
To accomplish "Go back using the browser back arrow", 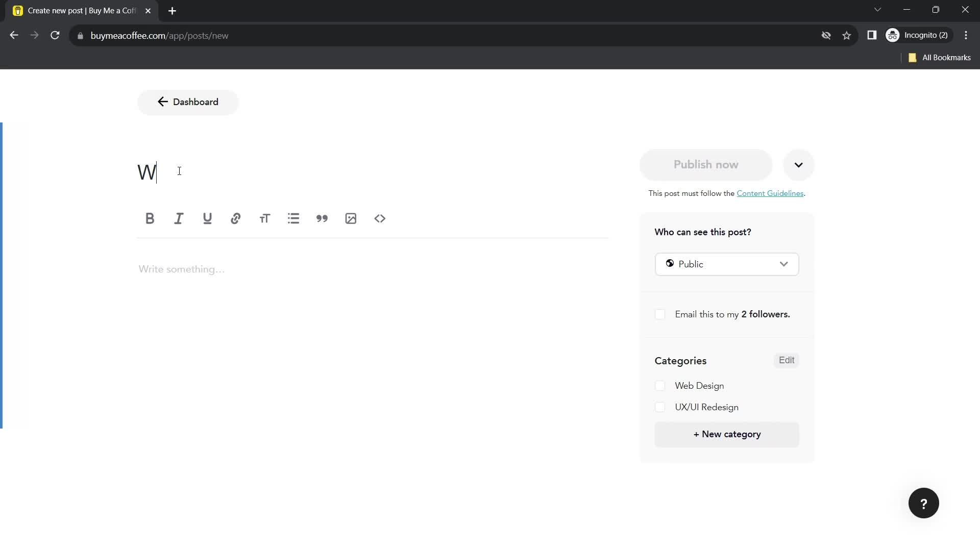I will click(14, 35).
